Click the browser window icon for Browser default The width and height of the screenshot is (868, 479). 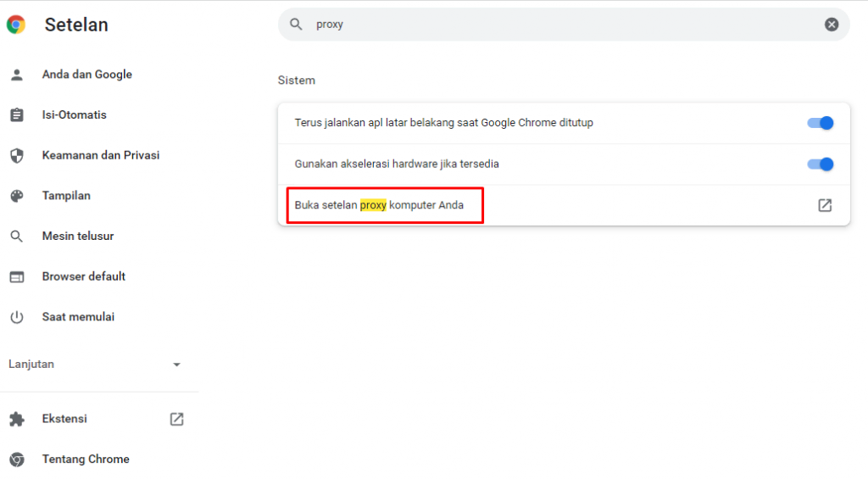pos(16,276)
